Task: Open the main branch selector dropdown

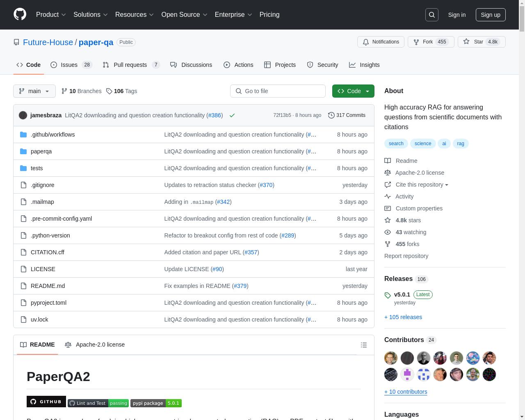Action: [x=34, y=91]
